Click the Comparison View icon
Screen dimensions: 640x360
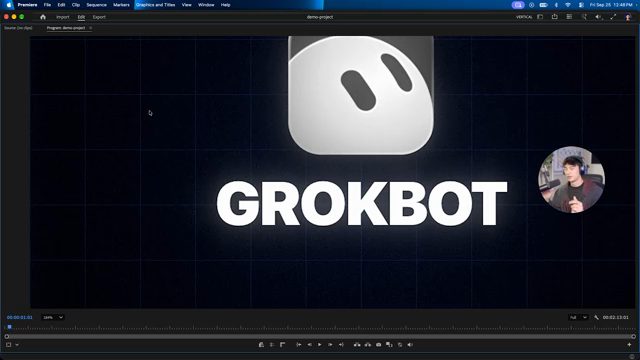pos(389,345)
